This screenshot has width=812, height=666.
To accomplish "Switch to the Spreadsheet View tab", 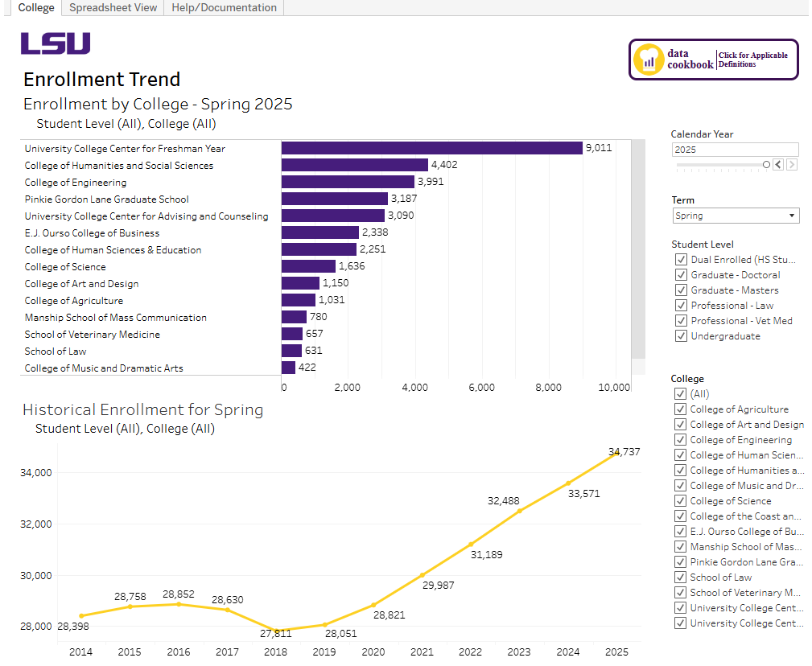I will point(112,7).
